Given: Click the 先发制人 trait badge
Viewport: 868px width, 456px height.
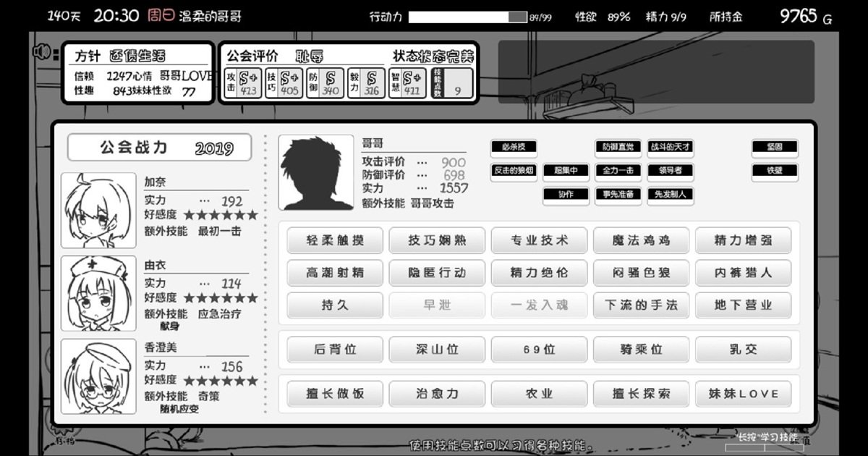Looking at the screenshot, I should coord(670,195).
